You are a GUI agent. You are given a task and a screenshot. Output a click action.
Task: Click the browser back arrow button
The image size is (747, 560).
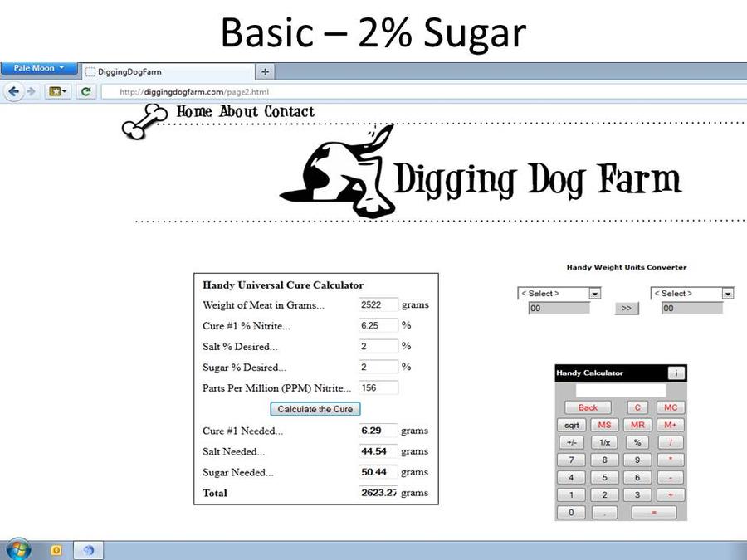click(13, 91)
